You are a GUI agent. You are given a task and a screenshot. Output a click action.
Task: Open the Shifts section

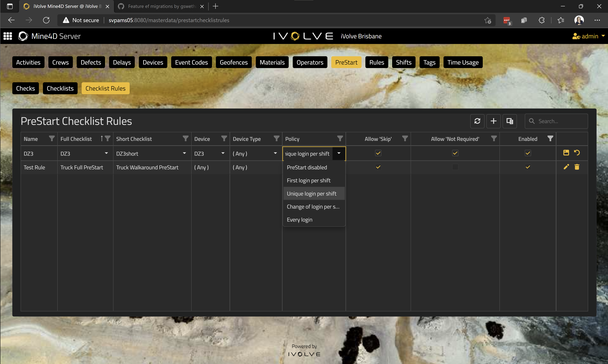pos(404,62)
